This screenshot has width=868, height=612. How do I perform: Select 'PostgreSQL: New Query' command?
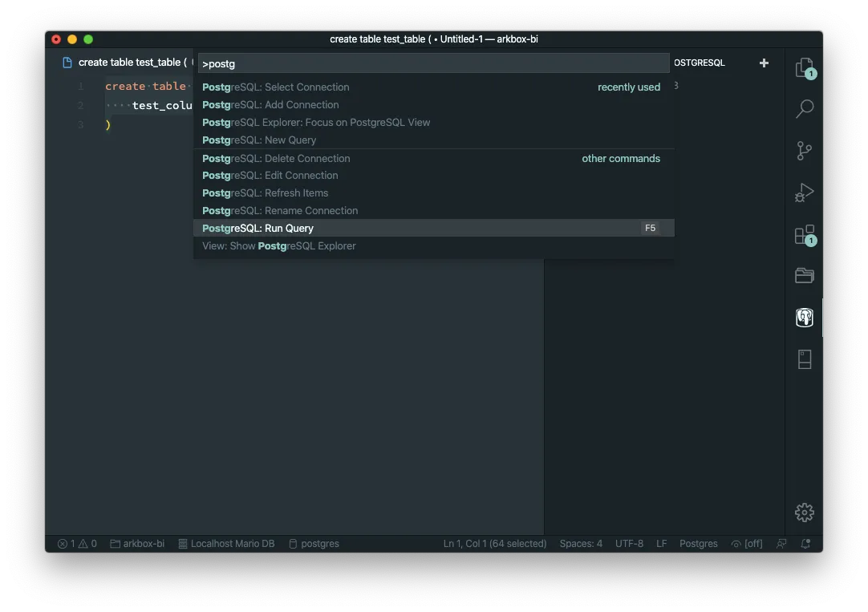[x=433, y=140]
